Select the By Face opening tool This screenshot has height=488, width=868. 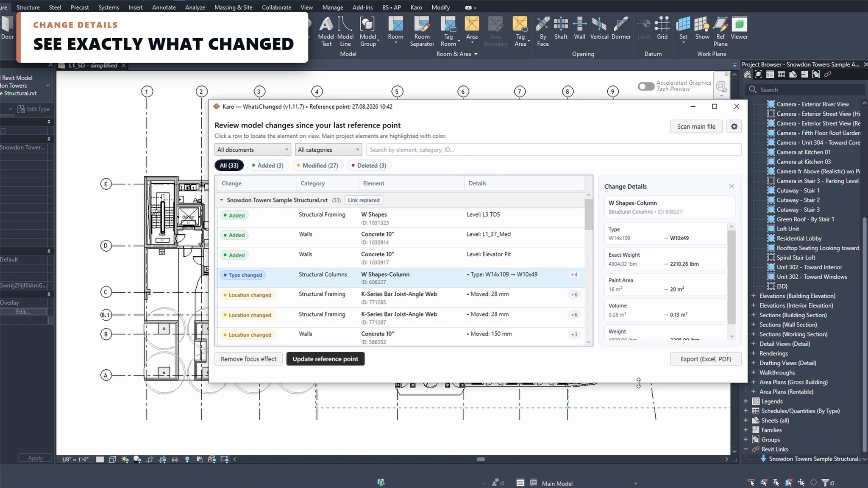click(x=542, y=31)
